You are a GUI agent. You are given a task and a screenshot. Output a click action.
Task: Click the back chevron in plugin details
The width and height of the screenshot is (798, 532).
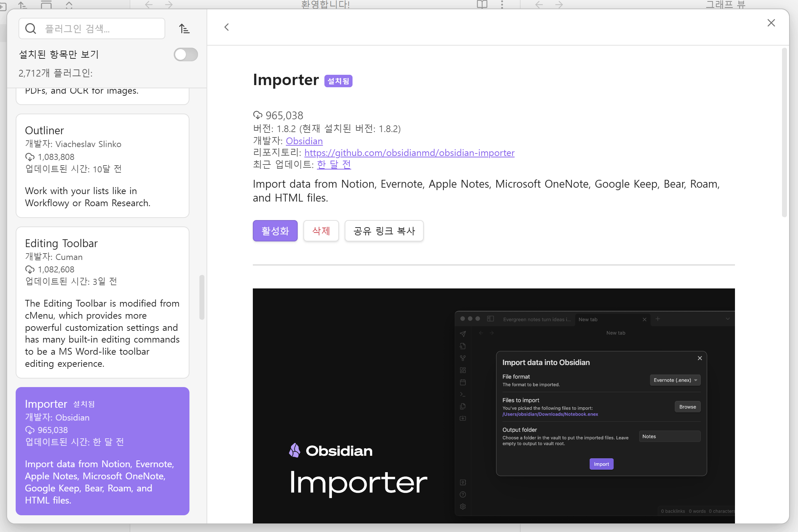tap(226, 27)
